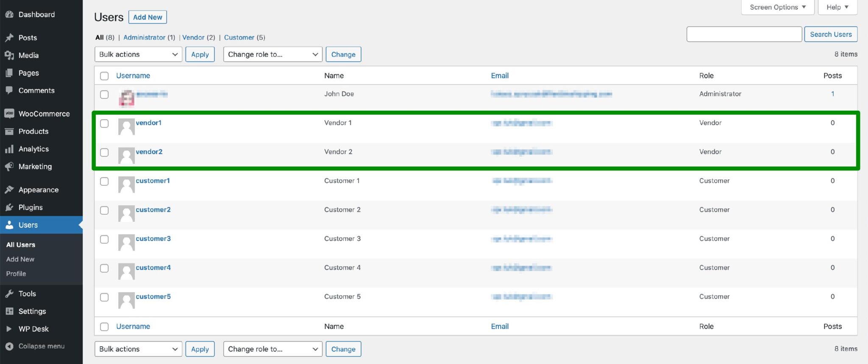Tick the customer1 row checkbox

point(104,181)
